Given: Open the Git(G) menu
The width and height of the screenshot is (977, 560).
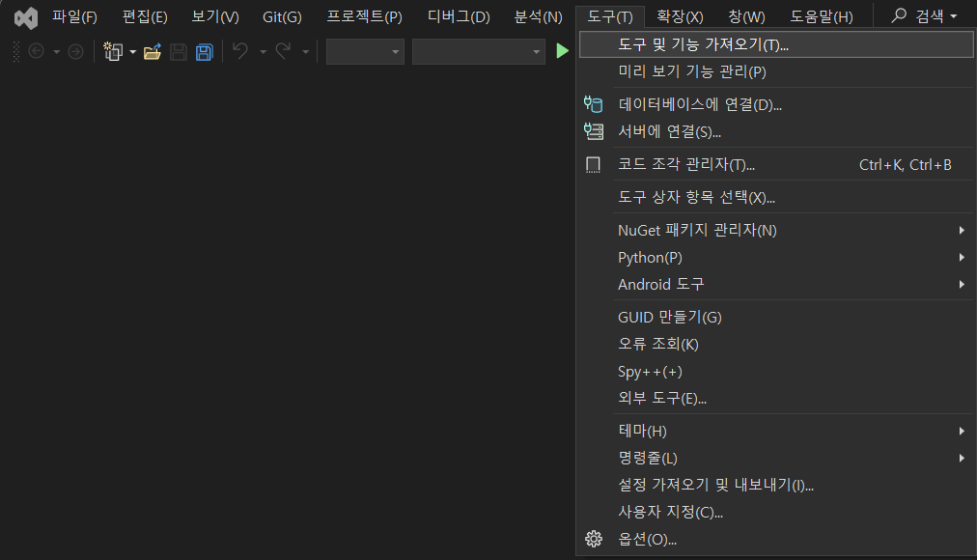Looking at the screenshot, I should coord(282,16).
